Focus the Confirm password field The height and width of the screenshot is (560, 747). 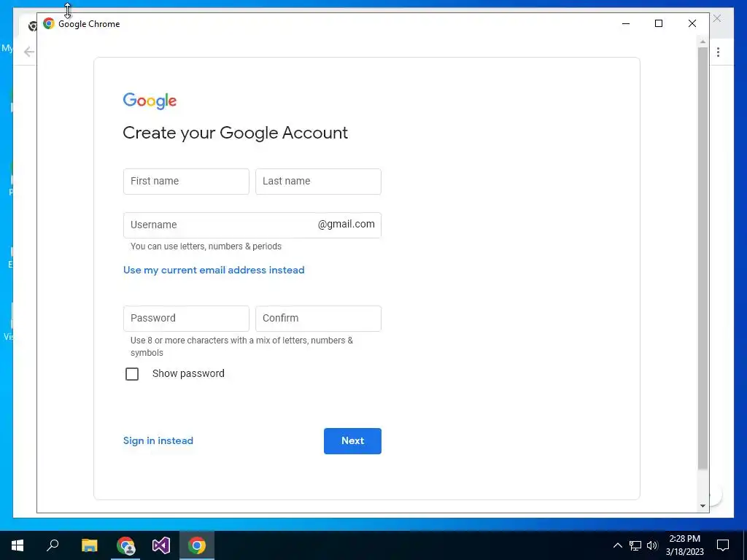tap(318, 319)
